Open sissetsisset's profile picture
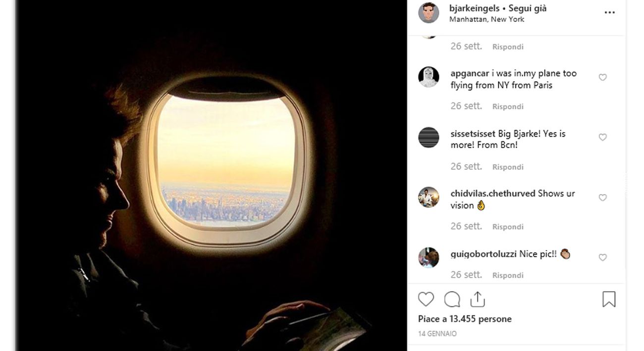644x351 pixels. coord(429,137)
